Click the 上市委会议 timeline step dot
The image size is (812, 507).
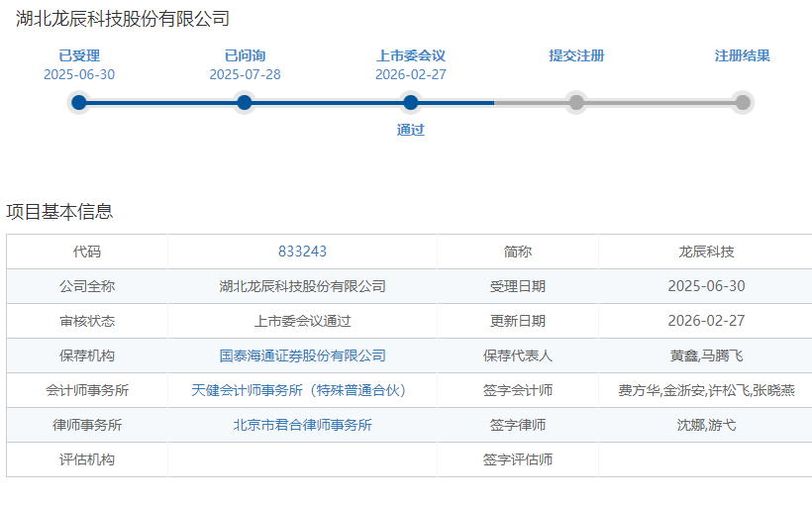pyautogui.click(x=411, y=102)
